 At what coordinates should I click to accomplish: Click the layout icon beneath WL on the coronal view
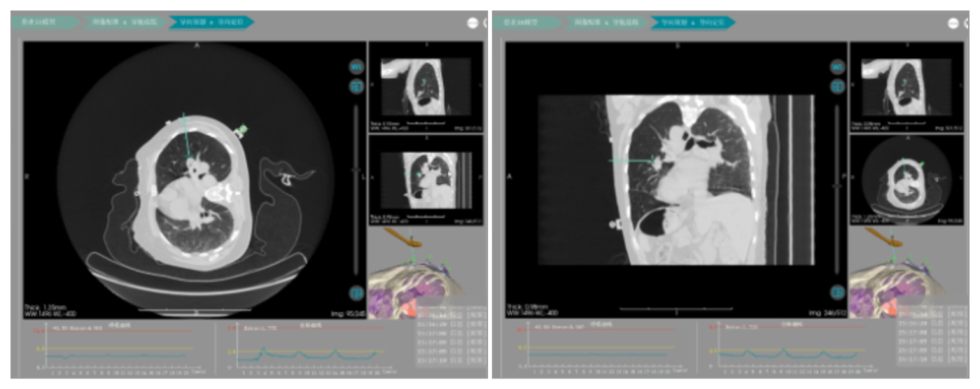click(838, 87)
